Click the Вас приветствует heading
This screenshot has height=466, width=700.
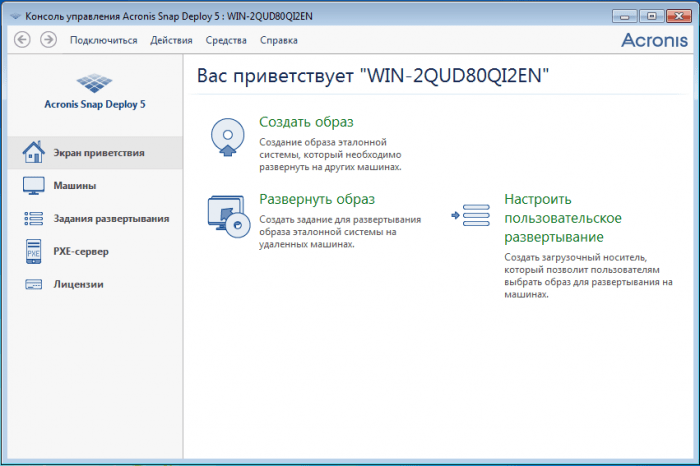point(373,75)
